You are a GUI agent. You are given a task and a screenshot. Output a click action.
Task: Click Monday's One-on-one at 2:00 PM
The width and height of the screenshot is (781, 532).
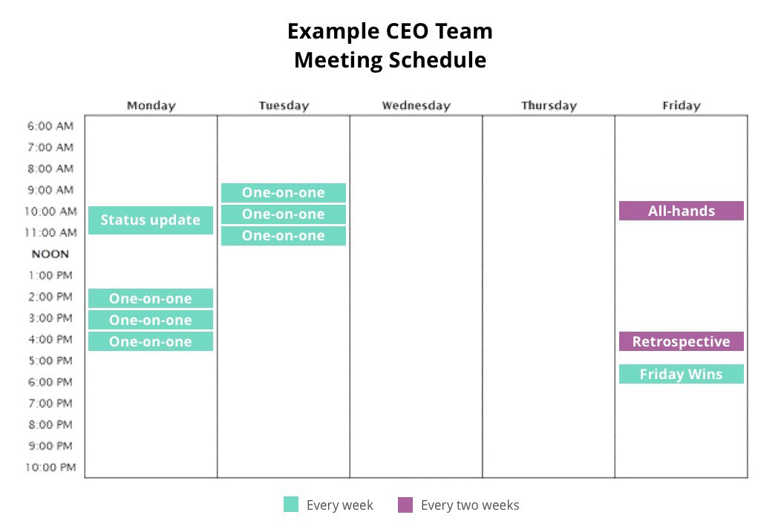click(151, 298)
